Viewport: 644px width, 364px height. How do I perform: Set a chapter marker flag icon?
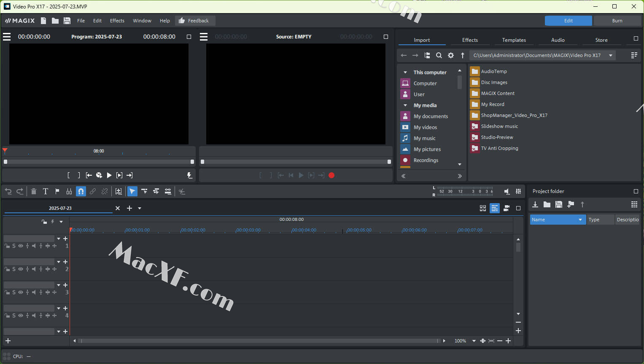click(57, 191)
